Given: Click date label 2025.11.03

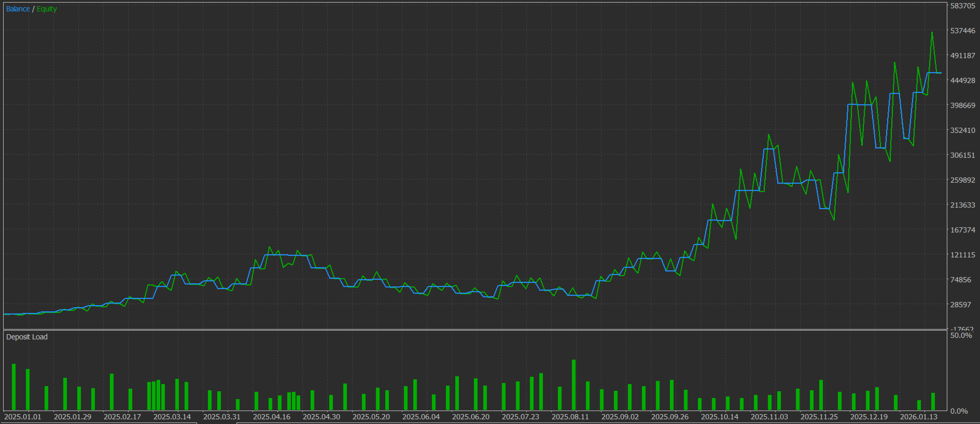Looking at the screenshot, I should [769, 417].
